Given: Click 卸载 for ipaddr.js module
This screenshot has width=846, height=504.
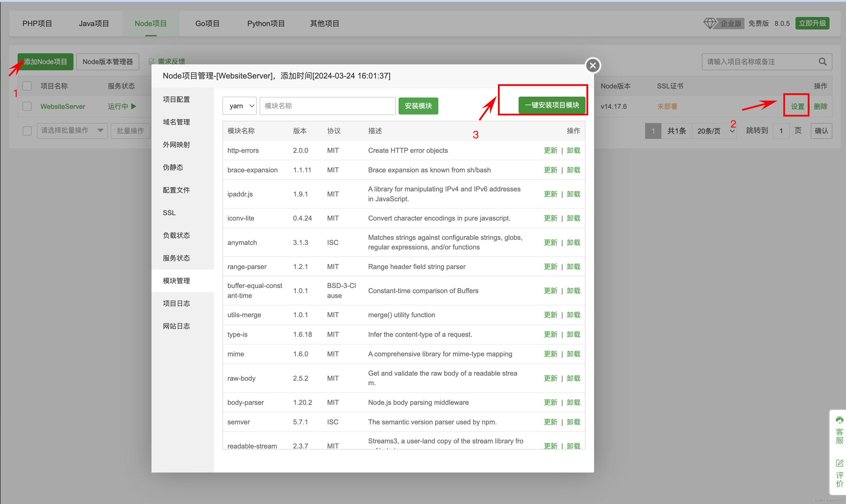Looking at the screenshot, I should tap(573, 194).
